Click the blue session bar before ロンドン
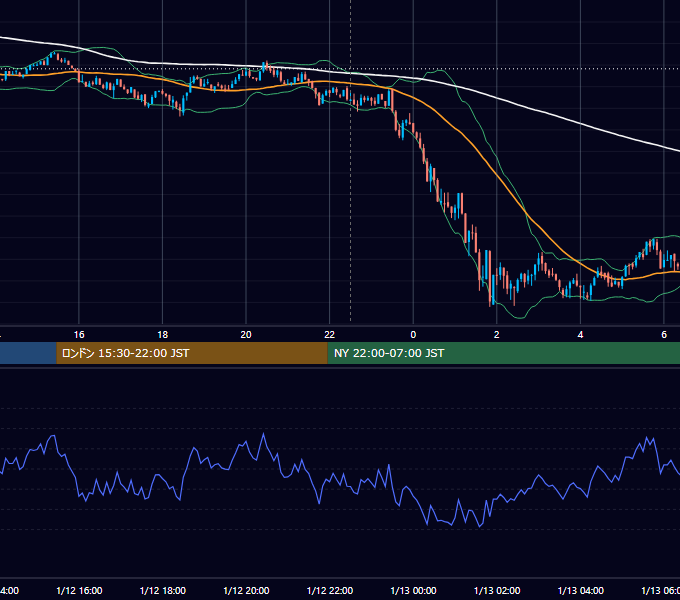 point(28,353)
